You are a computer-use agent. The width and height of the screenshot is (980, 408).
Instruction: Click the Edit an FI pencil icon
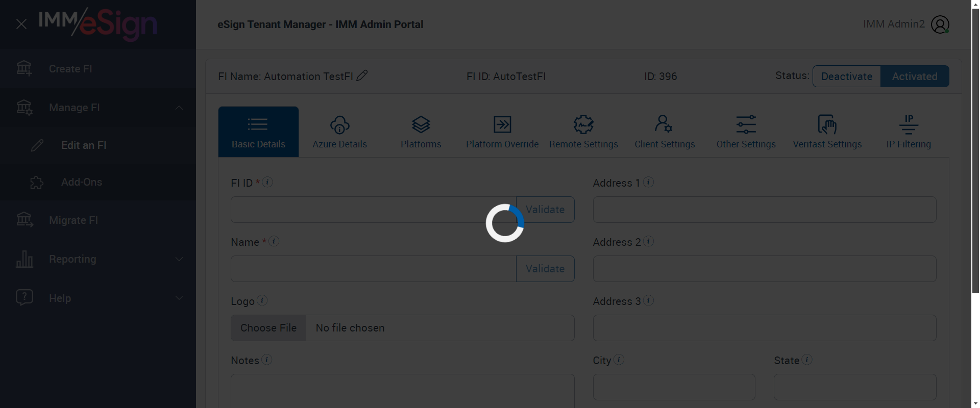(37, 145)
